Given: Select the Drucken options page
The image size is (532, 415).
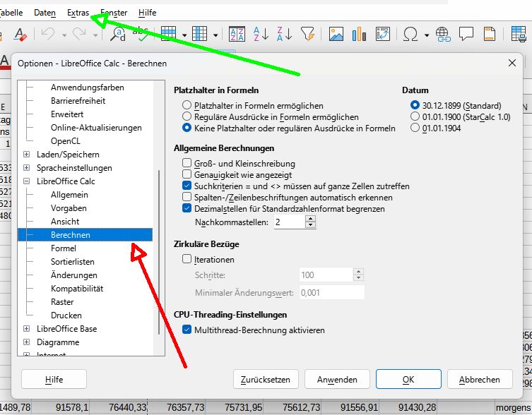Looking at the screenshot, I should click(x=66, y=315).
